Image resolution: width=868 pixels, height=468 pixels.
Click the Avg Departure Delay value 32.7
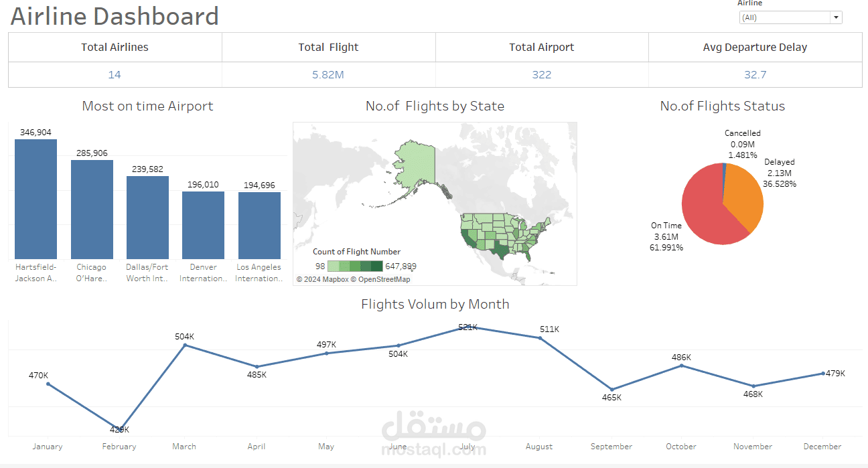(x=755, y=74)
